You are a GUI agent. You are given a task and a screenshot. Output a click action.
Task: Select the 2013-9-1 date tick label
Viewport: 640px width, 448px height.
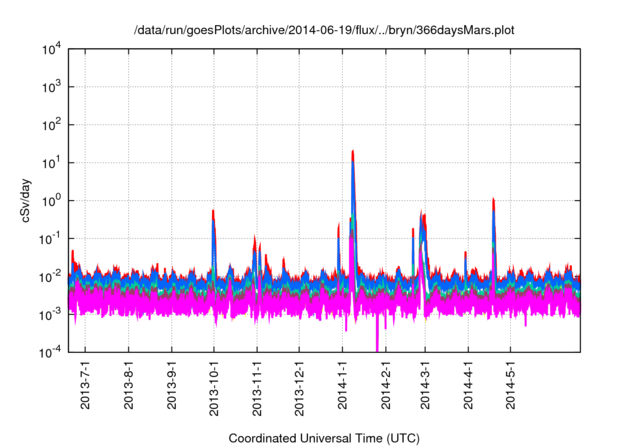coord(172,386)
